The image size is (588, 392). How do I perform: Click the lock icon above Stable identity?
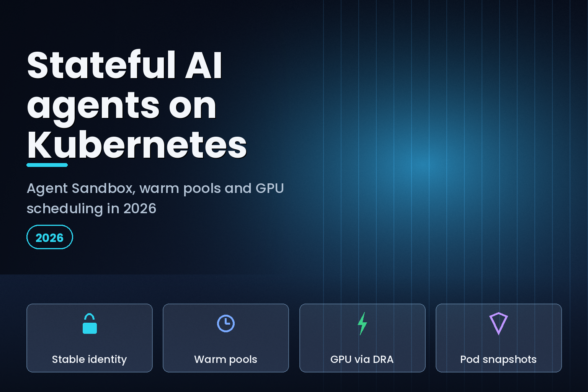tap(90, 323)
